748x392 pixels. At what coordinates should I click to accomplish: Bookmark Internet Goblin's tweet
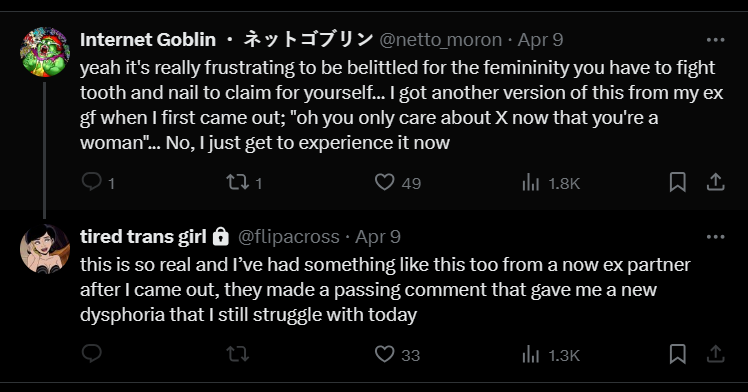click(x=677, y=182)
